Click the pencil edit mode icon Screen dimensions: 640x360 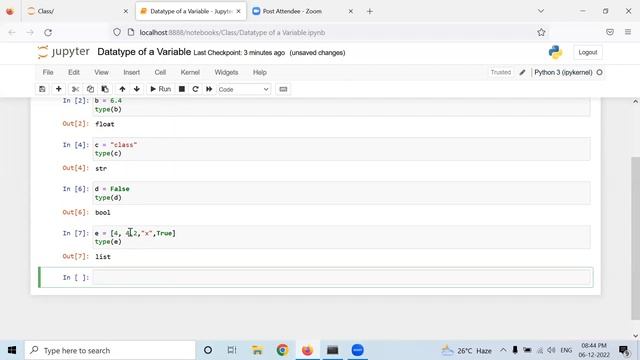click(x=522, y=72)
